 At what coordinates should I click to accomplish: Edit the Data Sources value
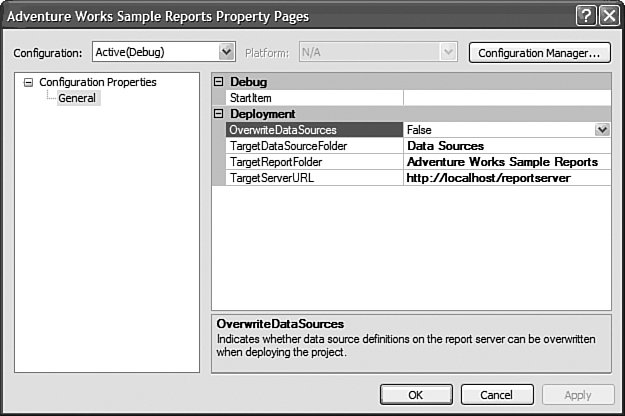click(x=507, y=146)
